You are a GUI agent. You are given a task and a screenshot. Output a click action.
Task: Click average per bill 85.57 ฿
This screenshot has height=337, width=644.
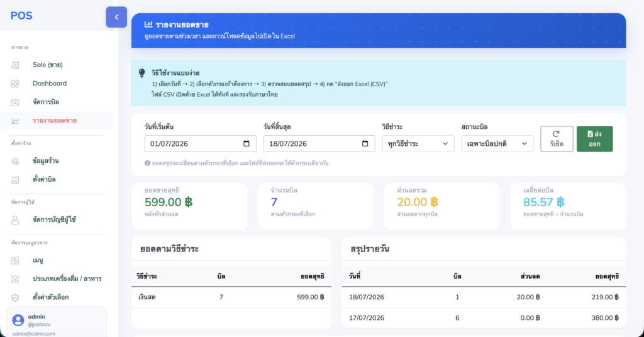[544, 202]
